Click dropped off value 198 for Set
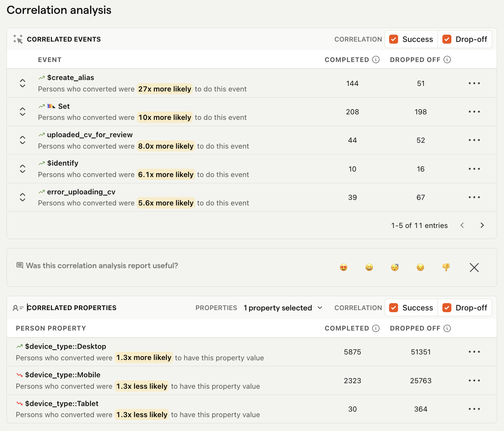504x431 pixels. [421, 112]
